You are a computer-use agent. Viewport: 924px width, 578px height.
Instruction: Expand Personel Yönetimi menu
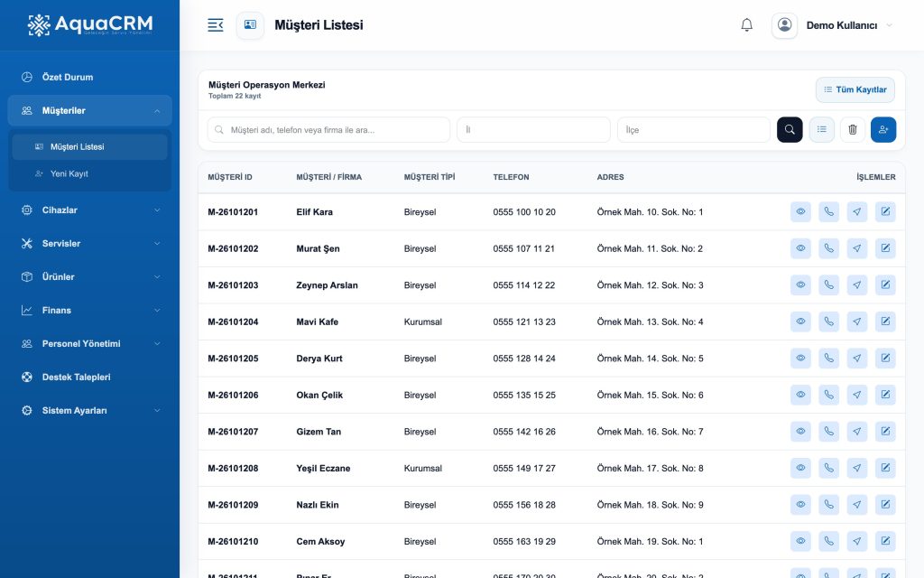point(89,343)
